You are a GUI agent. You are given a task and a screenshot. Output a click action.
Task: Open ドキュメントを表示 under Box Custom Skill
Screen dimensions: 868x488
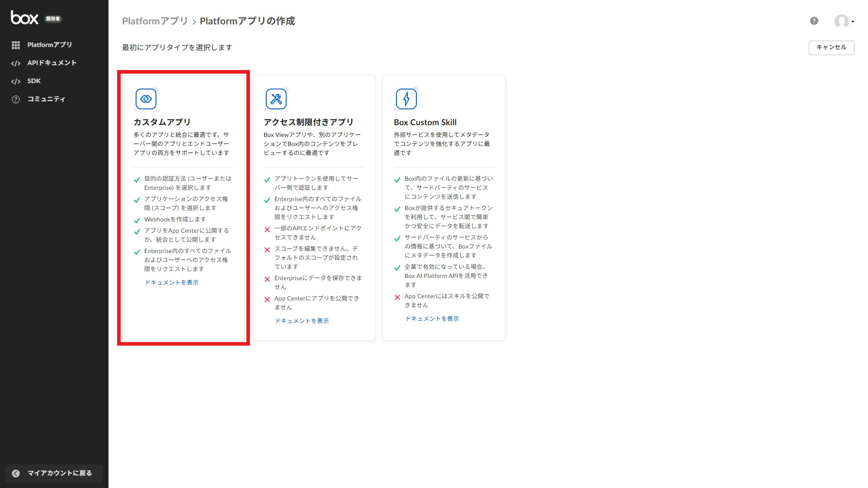(432, 319)
